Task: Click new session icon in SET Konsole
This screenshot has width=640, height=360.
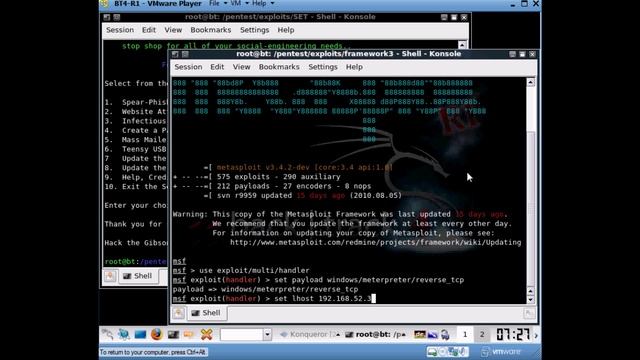Action: [x=110, y=276]
